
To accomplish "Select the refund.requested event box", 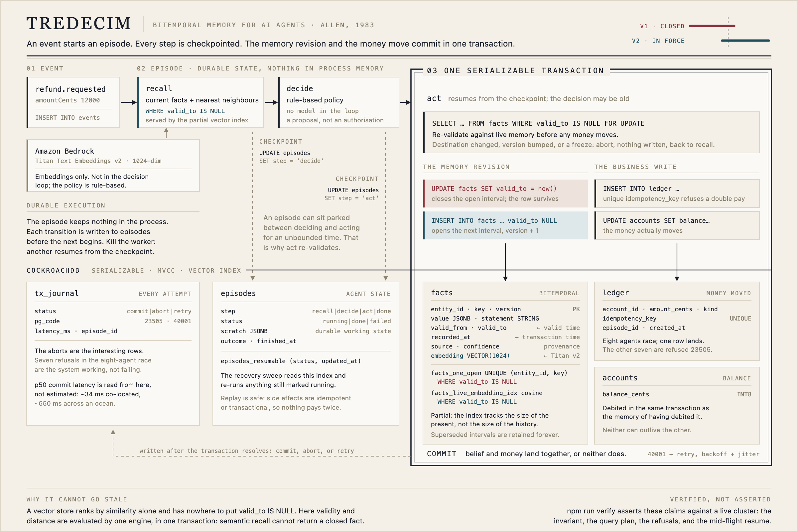I will tap(73, 102).
